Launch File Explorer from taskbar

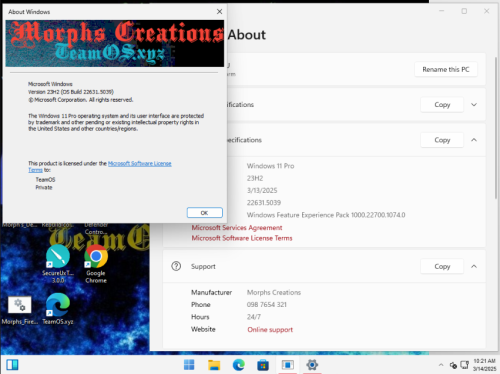point(214,365)
